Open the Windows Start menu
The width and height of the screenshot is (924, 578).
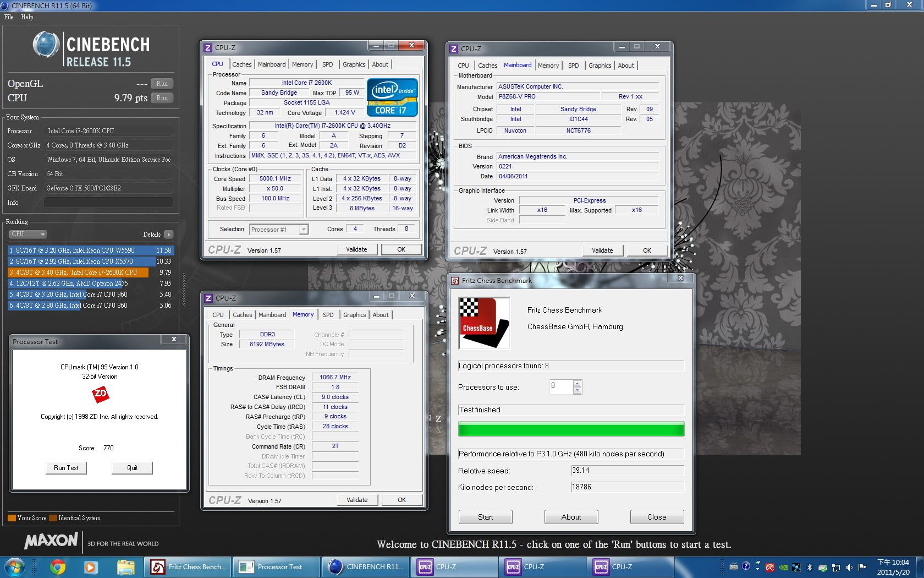pos(15,566)
